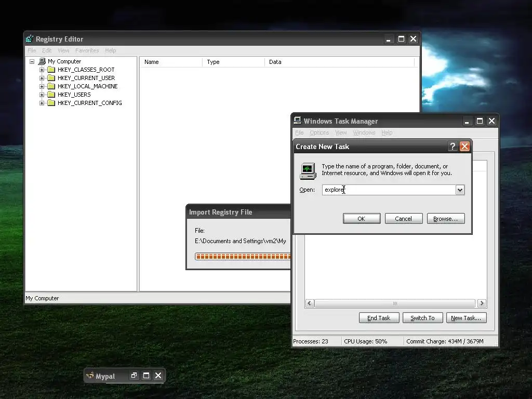Maximize the Mypal window
The image size is (532, 399).
pyautogui.click(x=146, y=375)
